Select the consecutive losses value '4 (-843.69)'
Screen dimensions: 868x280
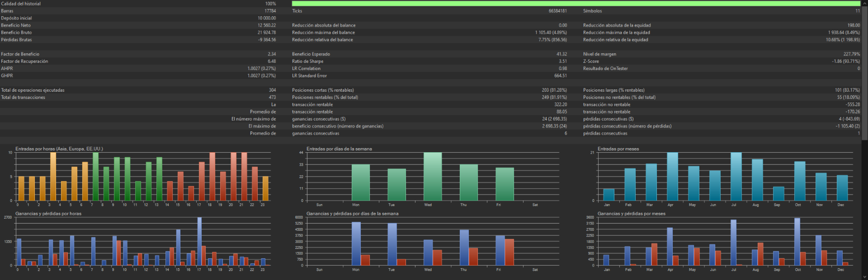pyautogui.click(x=849, y=119)
